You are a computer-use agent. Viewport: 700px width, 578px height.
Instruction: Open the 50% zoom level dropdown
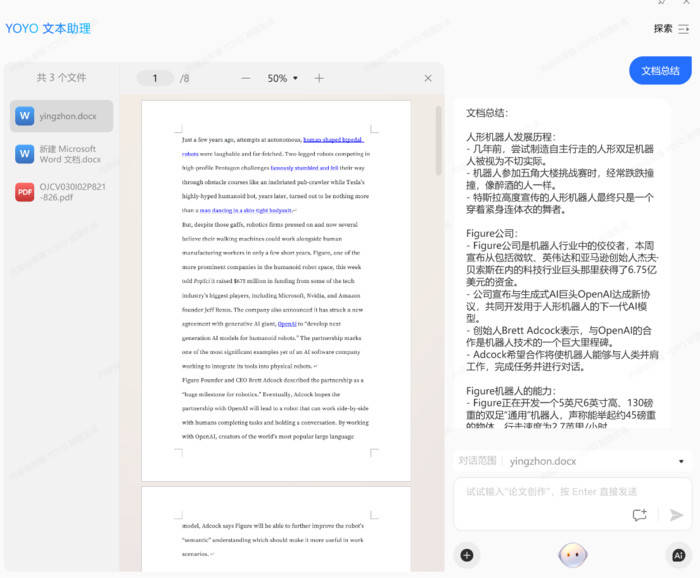click(x=283, y=79)
